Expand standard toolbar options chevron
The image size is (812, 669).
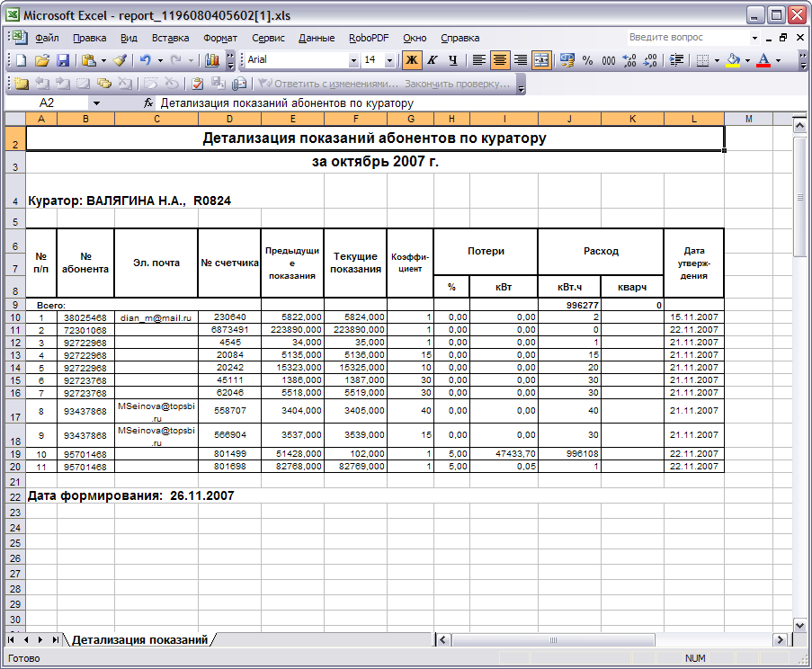tap(230, 60)
